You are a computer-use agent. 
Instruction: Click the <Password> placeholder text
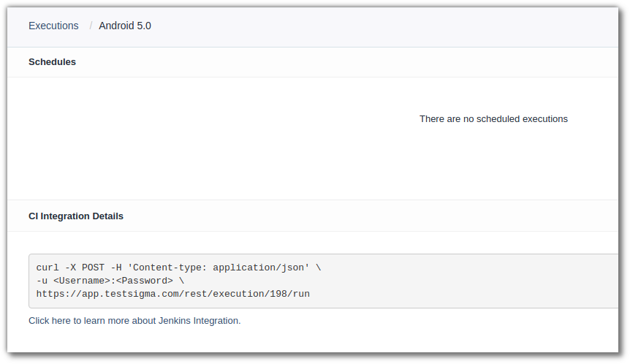click(144, 281)
